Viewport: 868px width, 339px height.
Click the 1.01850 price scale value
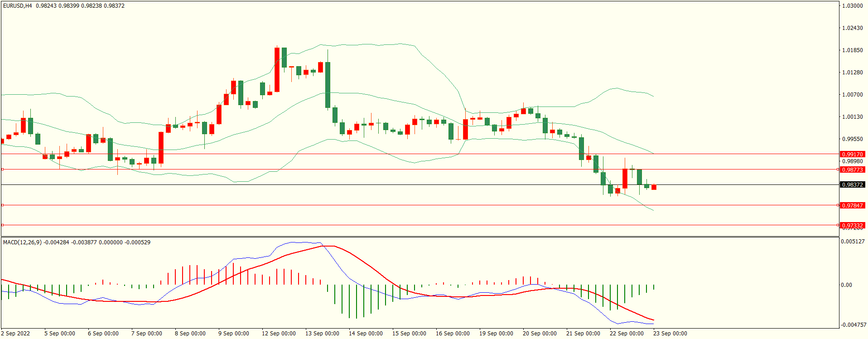pyautogui.click(x=852, y=50)
